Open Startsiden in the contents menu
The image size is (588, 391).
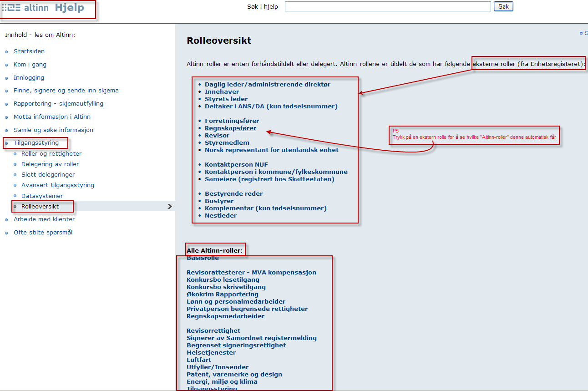point(29,51)
